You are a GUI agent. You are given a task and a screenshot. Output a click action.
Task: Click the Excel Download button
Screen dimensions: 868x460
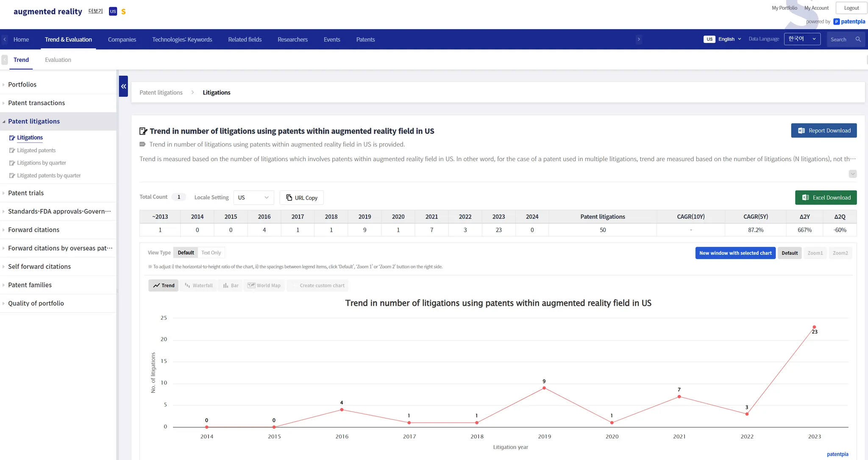tap(826, 198)
